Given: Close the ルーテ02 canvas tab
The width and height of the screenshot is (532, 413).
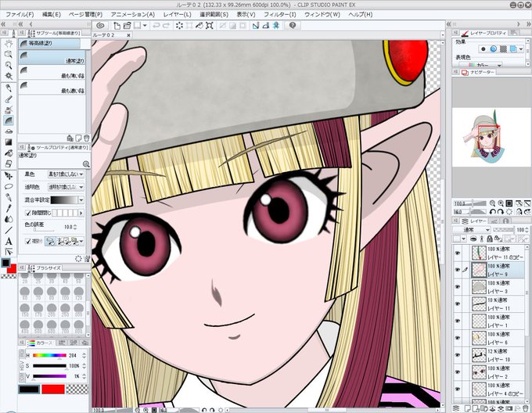Looking at the screenshot, I should 128,35.
